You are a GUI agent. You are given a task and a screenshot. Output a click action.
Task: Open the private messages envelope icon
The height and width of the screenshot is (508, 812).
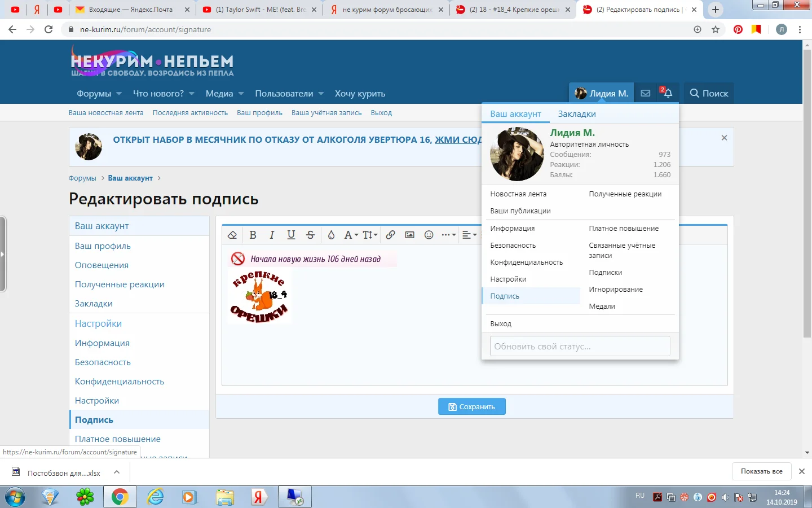click(646, 93)
